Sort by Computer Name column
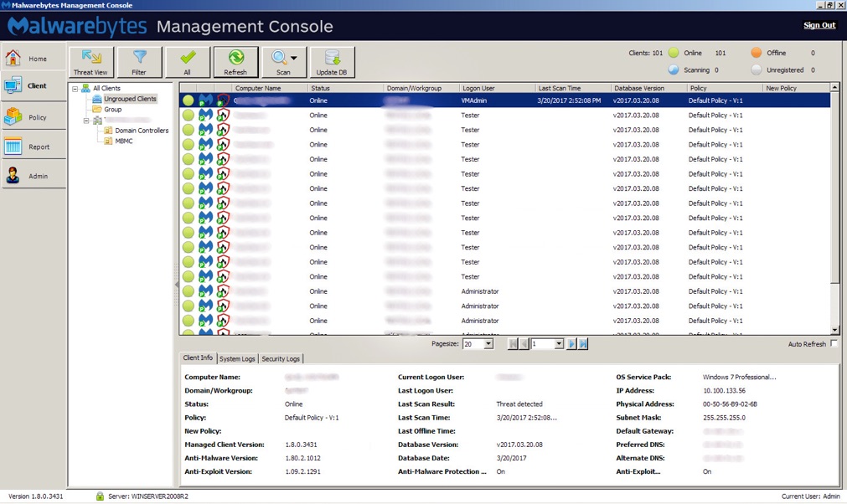The height and width of the screenshot is (504, 847). coord(270,88)
